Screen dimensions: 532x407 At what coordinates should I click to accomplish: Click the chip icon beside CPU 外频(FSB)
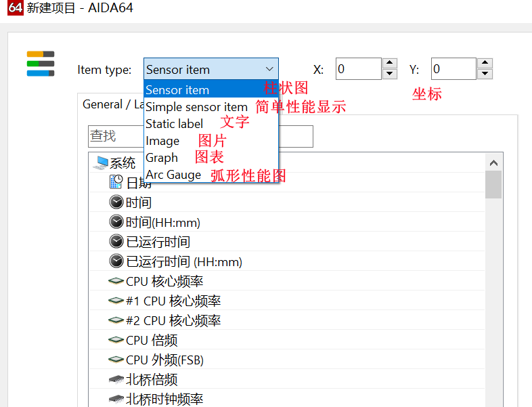pos(116,360)
